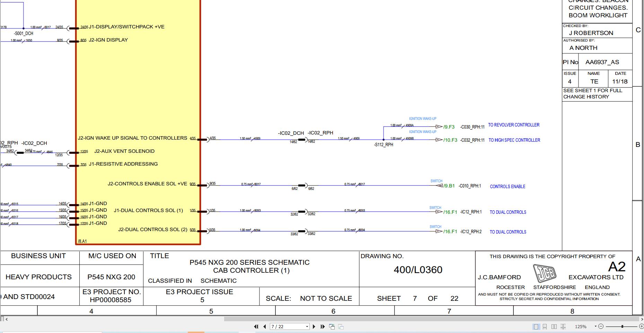Click the previous view icon
This screenshot has height=333, width=644.
(332, 326)
